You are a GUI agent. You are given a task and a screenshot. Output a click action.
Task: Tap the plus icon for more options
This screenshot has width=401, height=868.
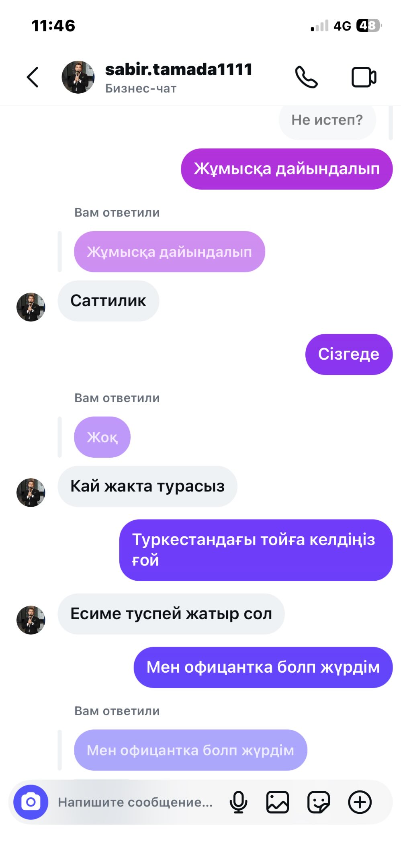(360, 802)
